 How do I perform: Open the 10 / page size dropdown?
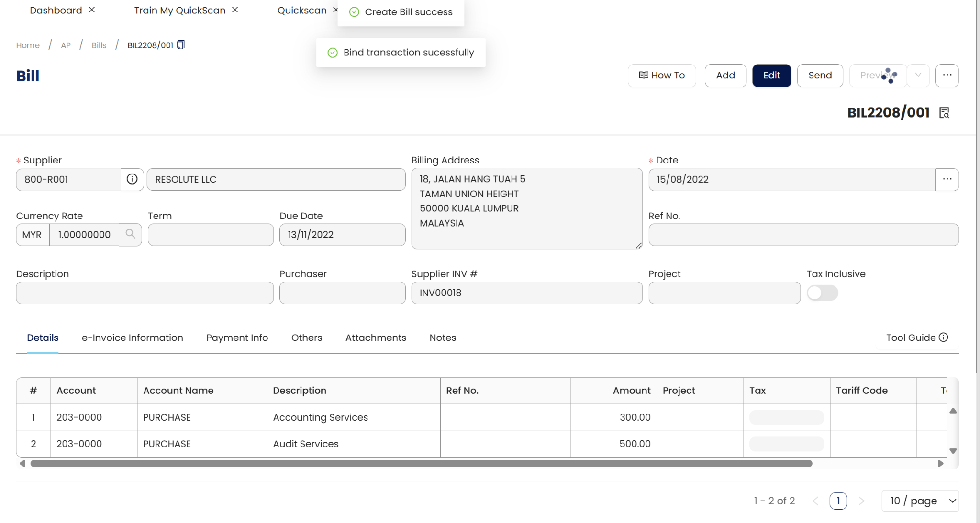point(920,501)
